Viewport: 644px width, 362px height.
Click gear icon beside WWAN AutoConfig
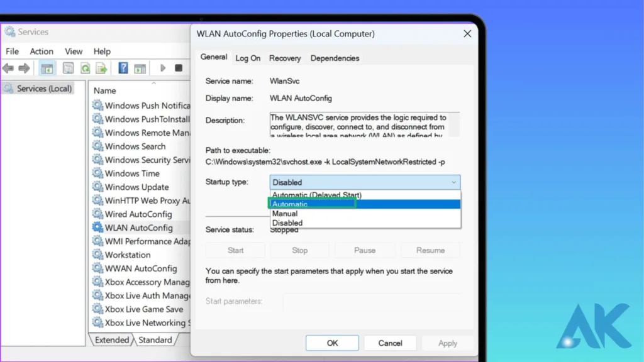(97, 268)
